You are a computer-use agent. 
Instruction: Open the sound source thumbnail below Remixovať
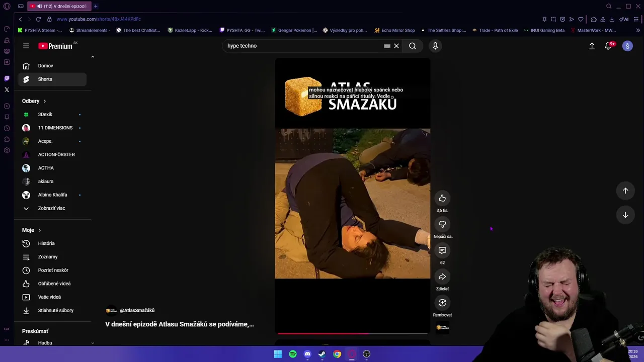click(442, 327)
